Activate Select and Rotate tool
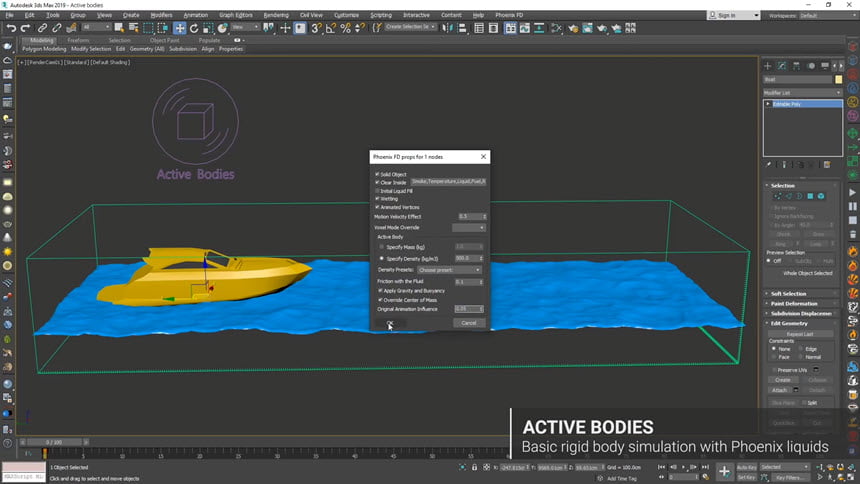860x484 pixels. coord(194,28)
